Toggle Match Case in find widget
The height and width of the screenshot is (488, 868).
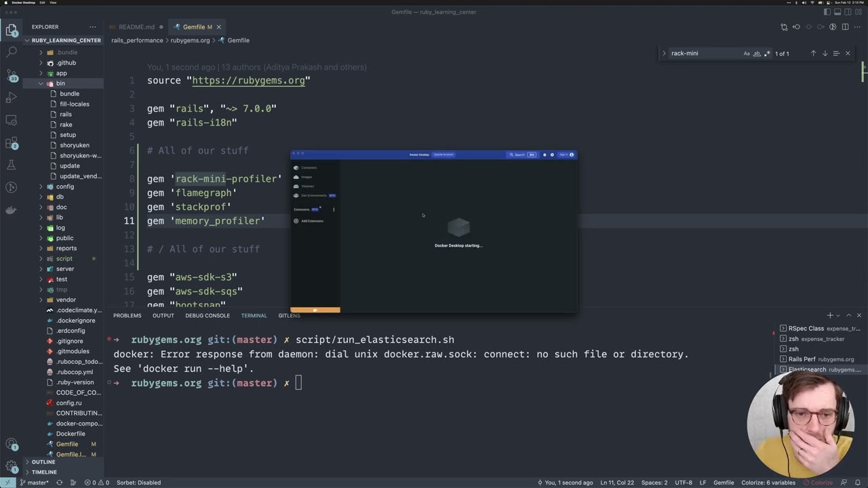(747, 54)
